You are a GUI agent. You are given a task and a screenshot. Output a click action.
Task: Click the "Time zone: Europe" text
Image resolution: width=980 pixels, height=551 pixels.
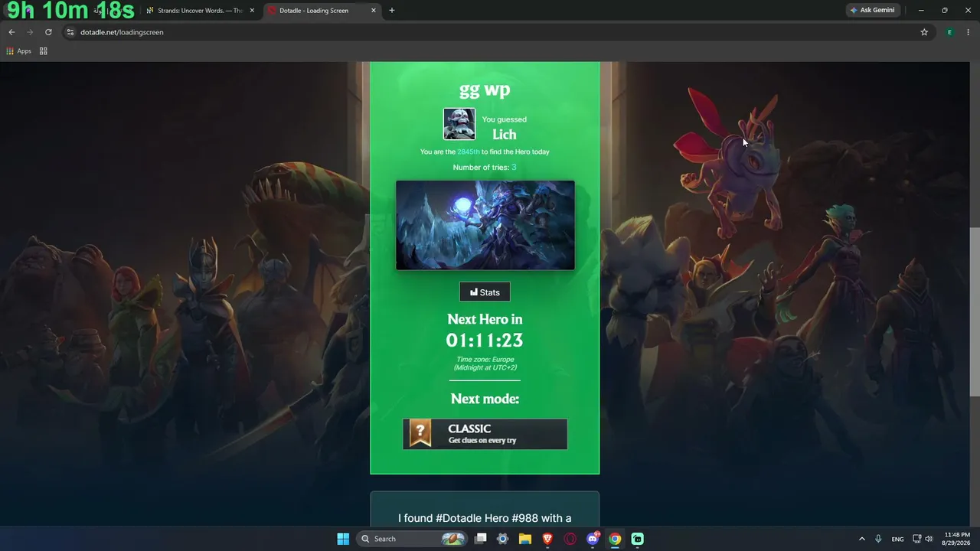(485, 359)
